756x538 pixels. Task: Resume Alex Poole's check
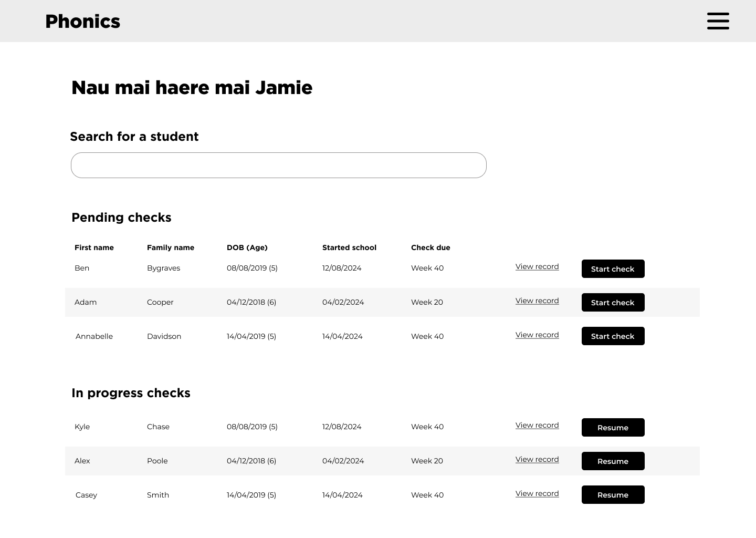coord(613,461)
